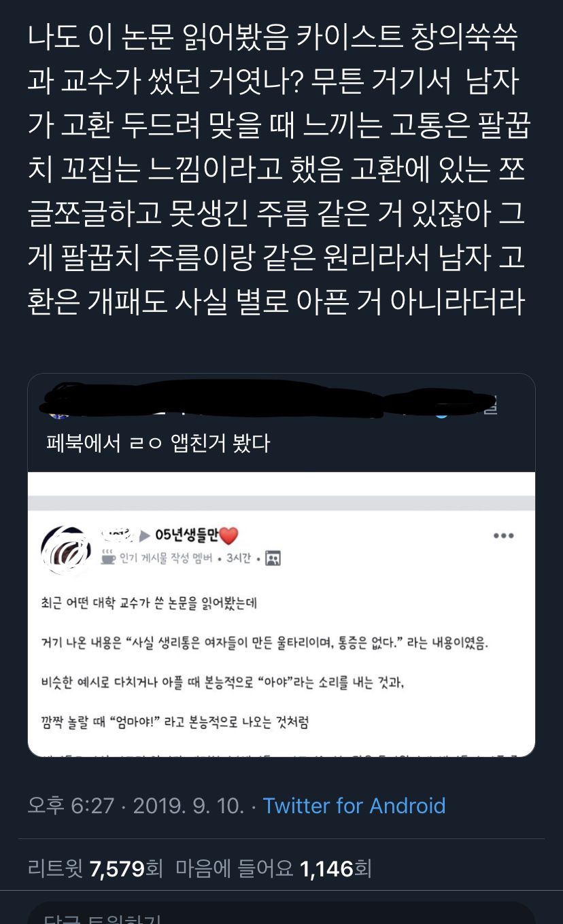Click the 인기 게시물 작성 멤버 label

click(x=166, y=558)
